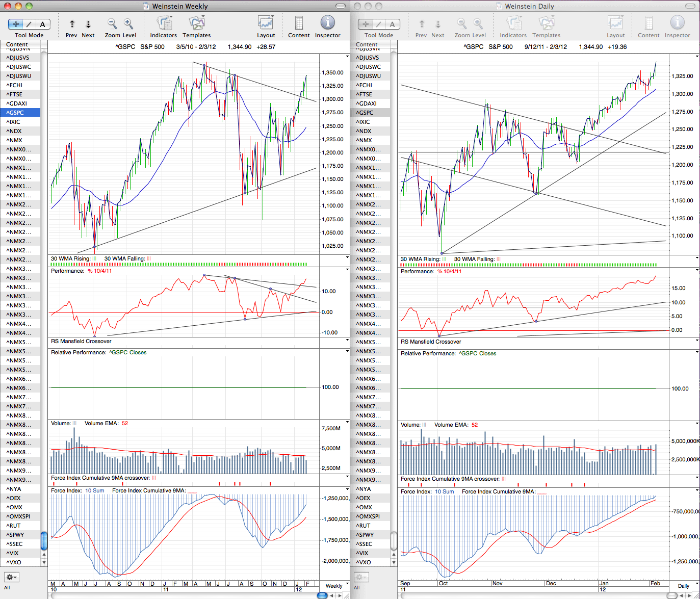700x599 pixels.
Task: Select ^SSEC in Daily content list
Action: [x=370, y=544]
